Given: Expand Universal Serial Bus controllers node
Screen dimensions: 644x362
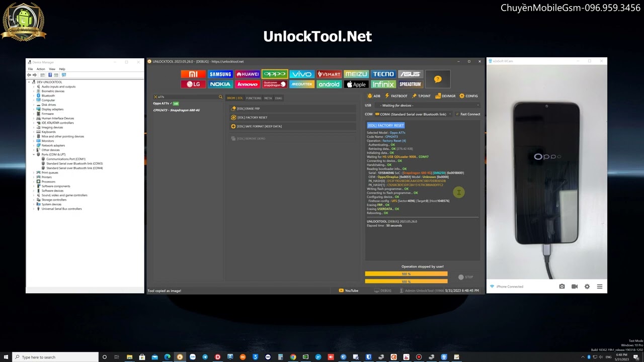Looking at the screenshot, I should 34,209.
